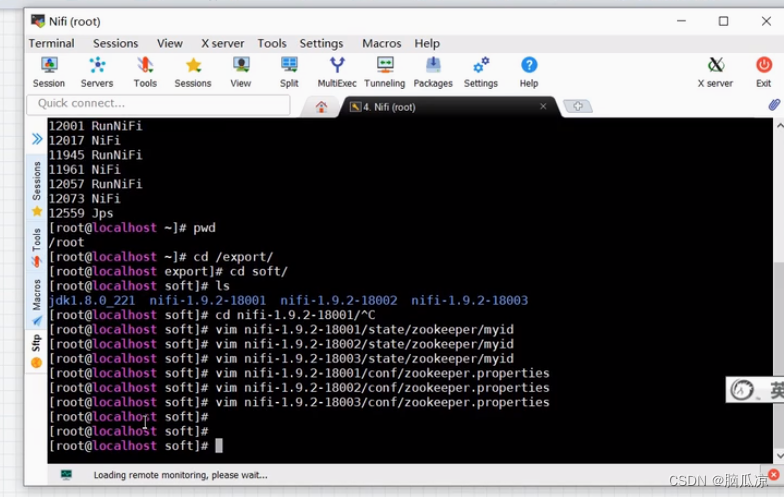Click the 'vim nifi-1.9.2-18003/conf/zookeeper.properties' line
This screenshot has width=784, height=497.
[299, 402]
